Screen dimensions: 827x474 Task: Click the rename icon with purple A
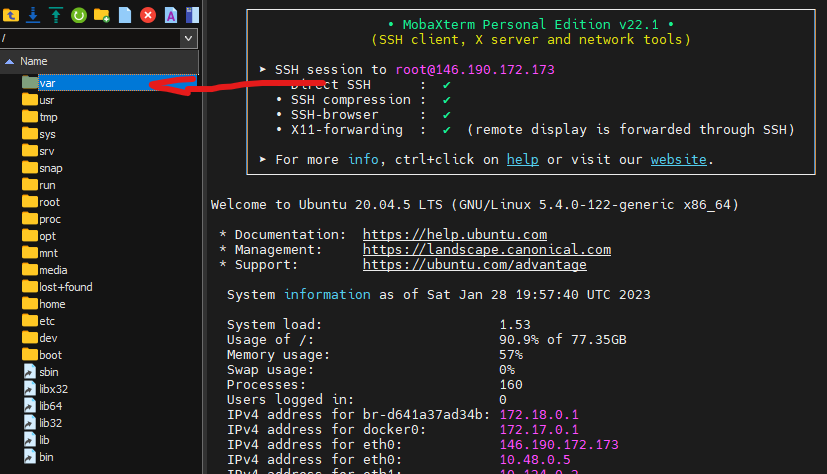(171, 14)
